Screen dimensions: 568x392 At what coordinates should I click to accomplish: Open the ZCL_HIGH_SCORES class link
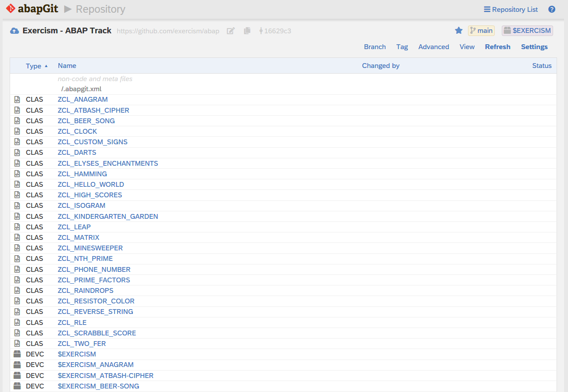[x=90, y=195]
